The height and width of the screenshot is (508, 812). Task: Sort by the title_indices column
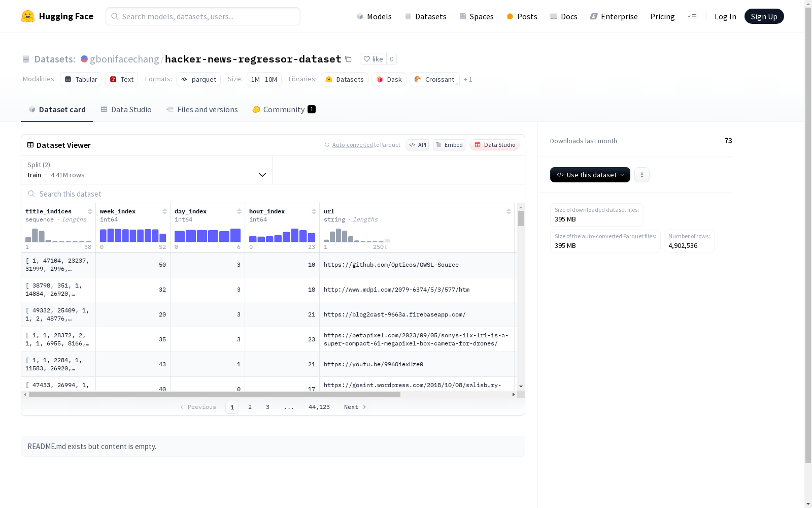pos(90,211)
